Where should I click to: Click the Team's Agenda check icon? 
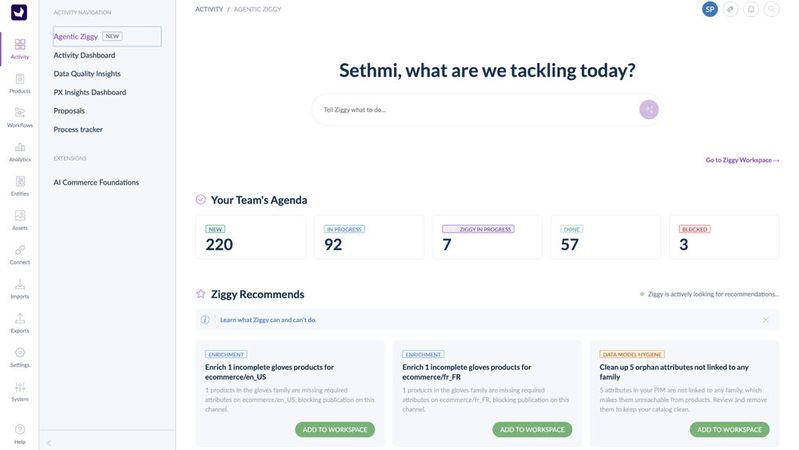point(201,200)
